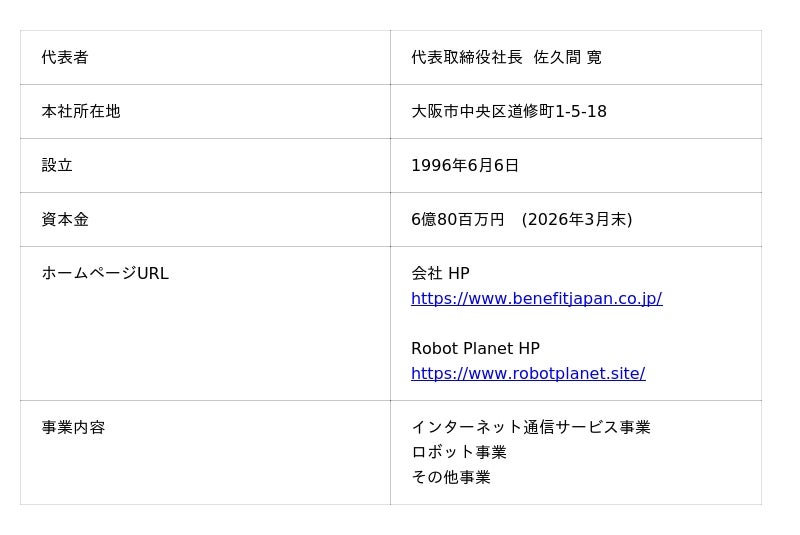Click the ホームページURL label
Screen dimensions: 800x535
pos(105,273)
